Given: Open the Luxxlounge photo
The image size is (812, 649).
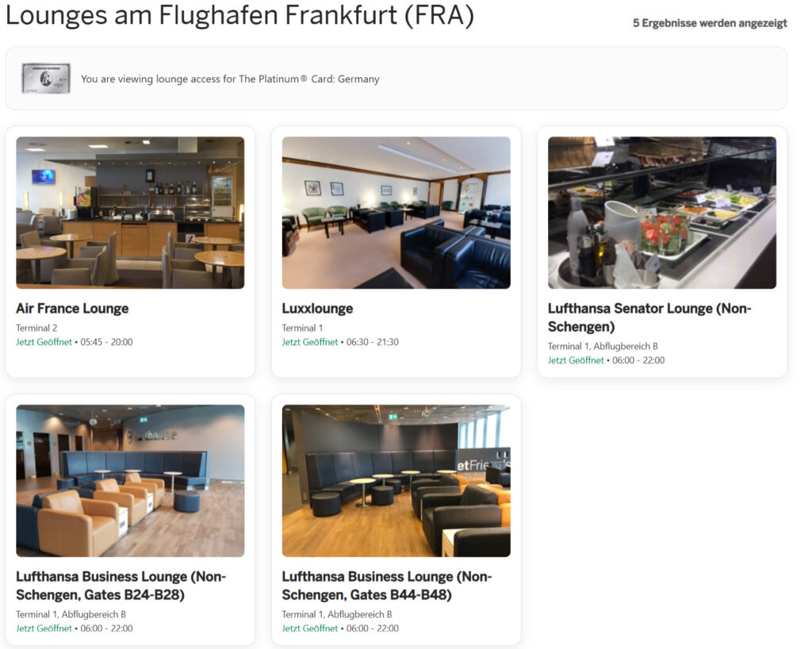Looking at the screenshot, I should pos(396,213).
